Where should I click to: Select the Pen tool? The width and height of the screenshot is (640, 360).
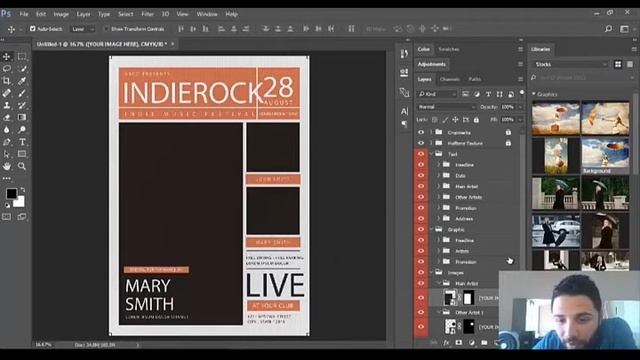pos(7,142)
